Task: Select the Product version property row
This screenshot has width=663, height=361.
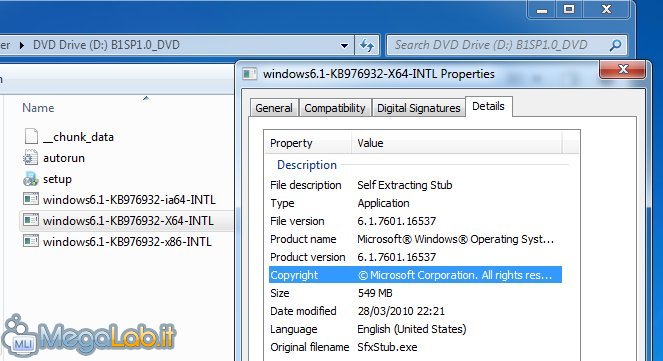Action: 416,257
